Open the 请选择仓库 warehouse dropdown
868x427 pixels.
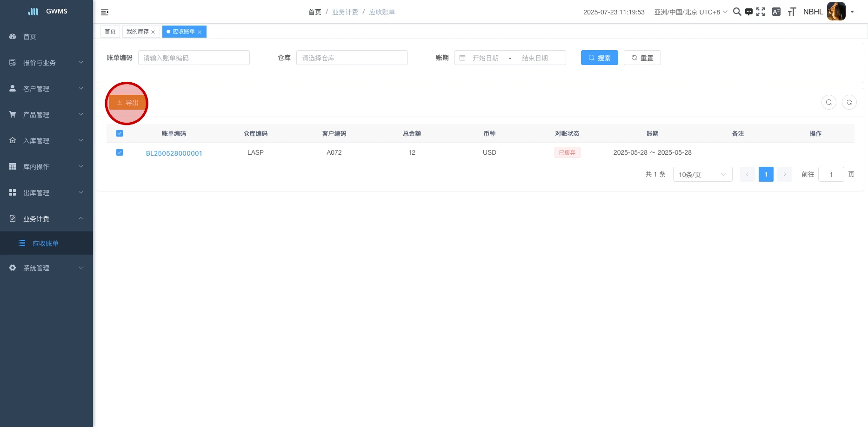(352, 58)
